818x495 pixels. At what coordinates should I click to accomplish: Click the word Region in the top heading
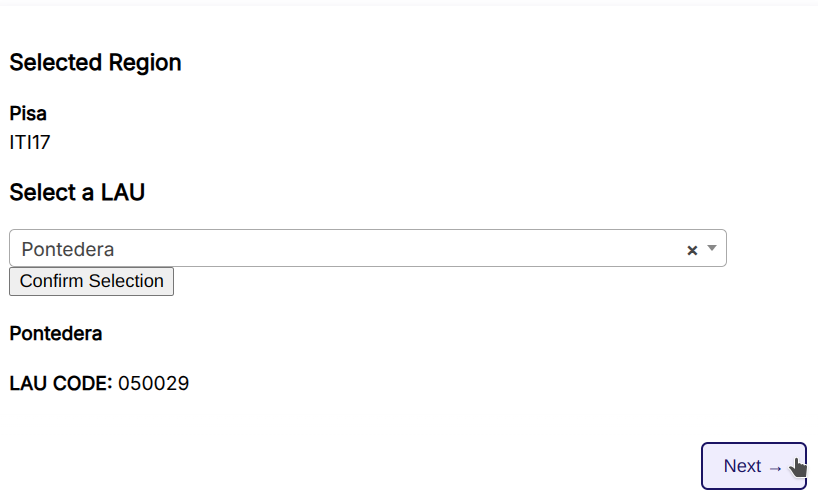(x=144, y=62)
